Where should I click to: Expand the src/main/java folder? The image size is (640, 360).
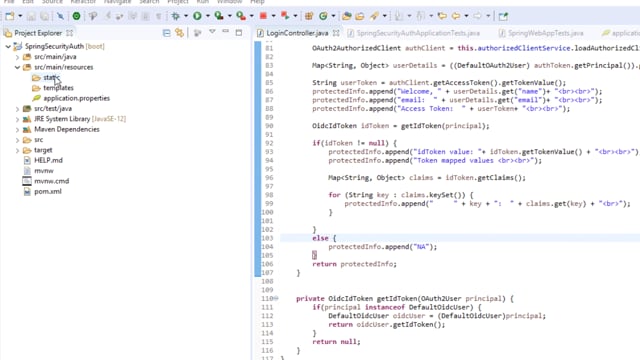click(x=17, y=57)
